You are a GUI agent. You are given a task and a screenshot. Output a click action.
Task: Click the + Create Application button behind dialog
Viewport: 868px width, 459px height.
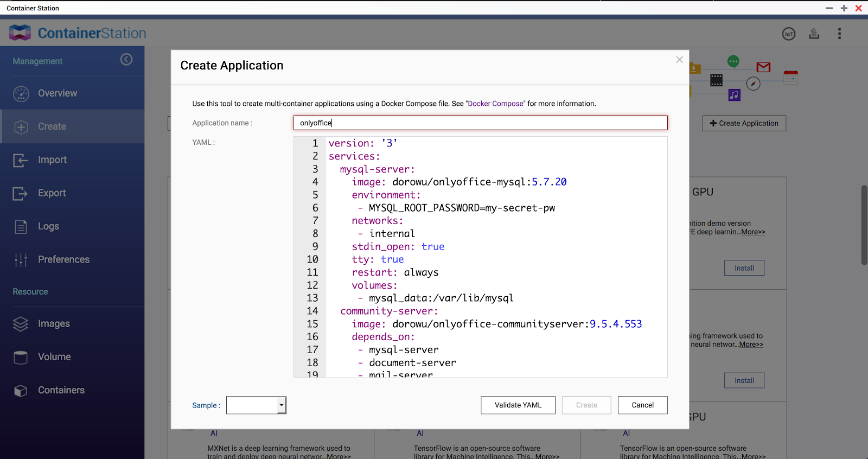(x=744, y=123)
